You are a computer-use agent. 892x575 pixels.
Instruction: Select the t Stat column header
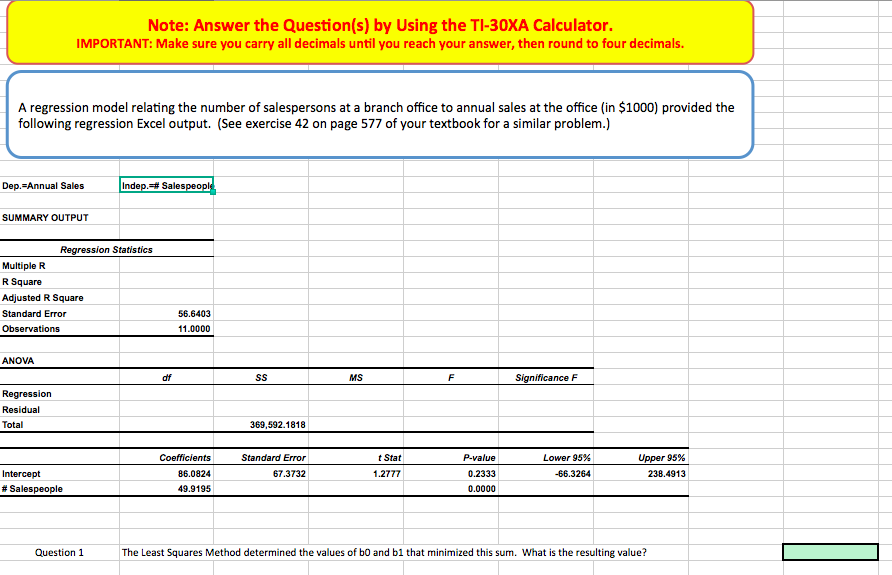click(x=390, y=457)
